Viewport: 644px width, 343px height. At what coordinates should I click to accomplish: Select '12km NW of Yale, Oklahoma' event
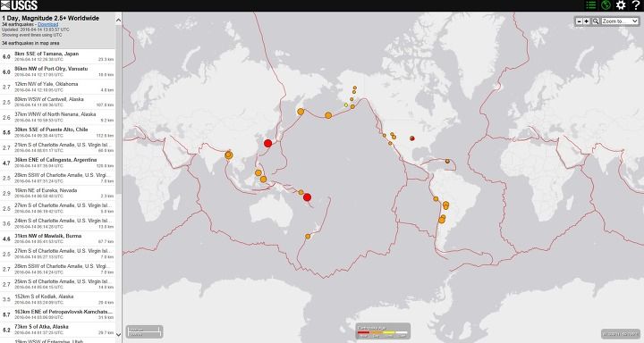[x=58, y=87]
